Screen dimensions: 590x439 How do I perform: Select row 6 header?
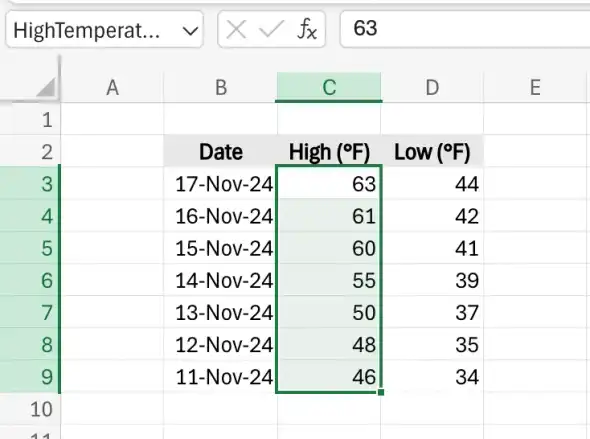click(30, 280)
